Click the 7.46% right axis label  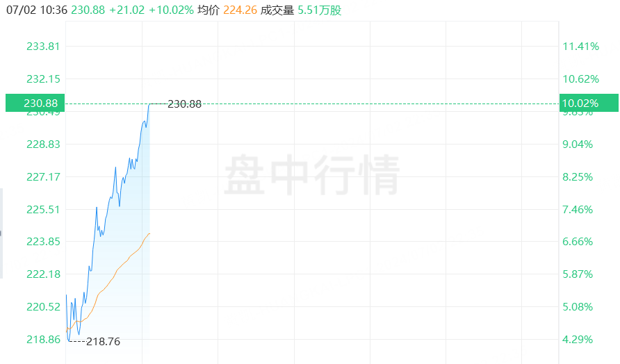(x=578, y=210)
